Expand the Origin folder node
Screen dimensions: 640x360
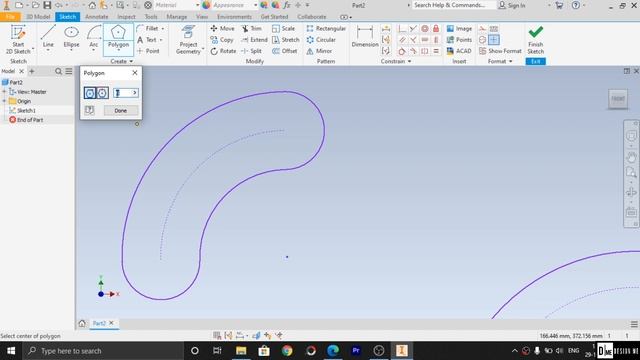point(4,101)
